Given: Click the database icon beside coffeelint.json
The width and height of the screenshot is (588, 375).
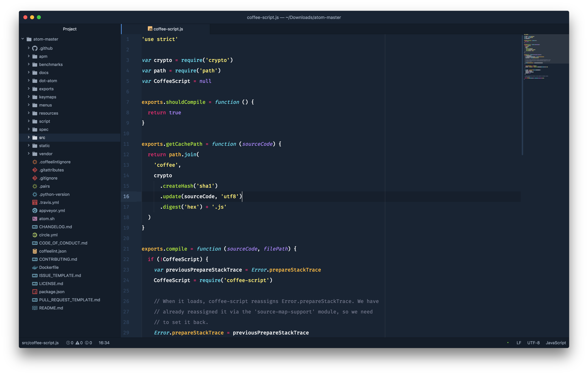Looking at the screenshot, I should tap(35, 251).
